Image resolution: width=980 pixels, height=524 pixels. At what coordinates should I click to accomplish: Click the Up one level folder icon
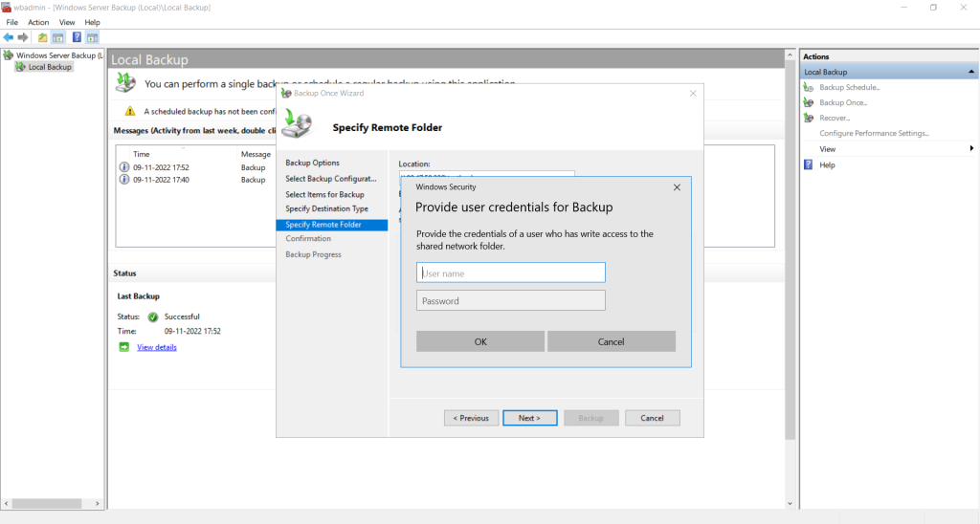tap(42, 37)
